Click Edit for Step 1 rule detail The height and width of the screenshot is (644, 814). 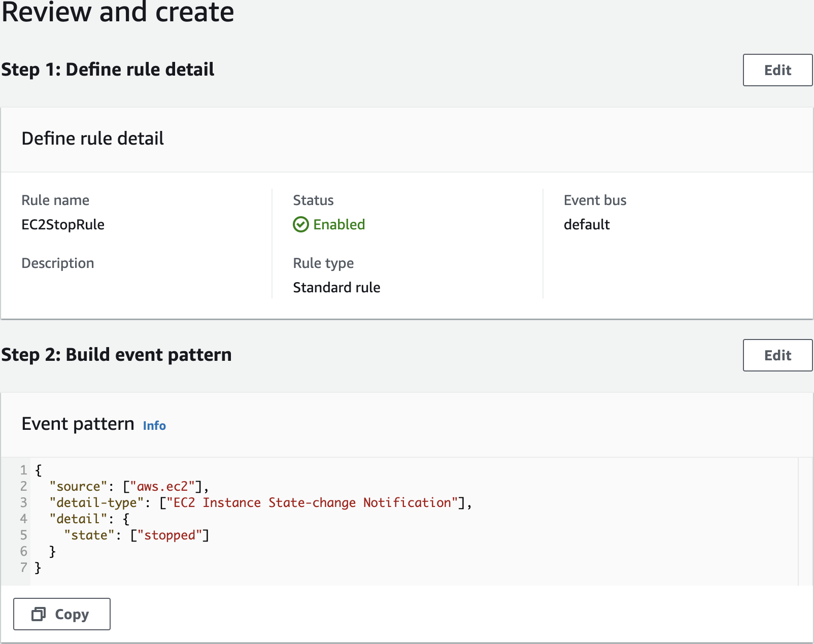tap(777, 70)
